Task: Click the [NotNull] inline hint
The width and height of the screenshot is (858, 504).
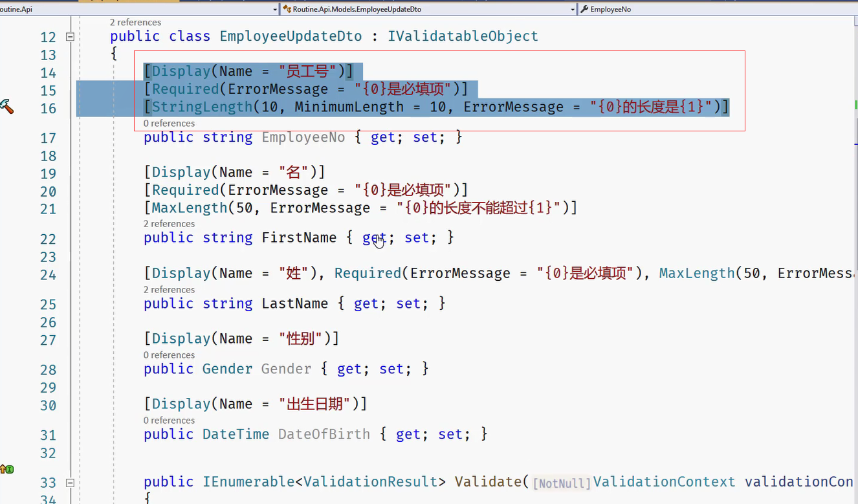Action: tap(562, 483)
